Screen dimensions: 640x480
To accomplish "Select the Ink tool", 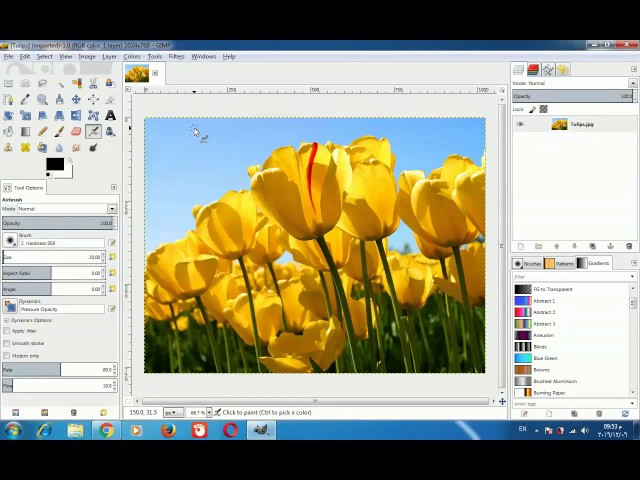I will coord(110,131).
